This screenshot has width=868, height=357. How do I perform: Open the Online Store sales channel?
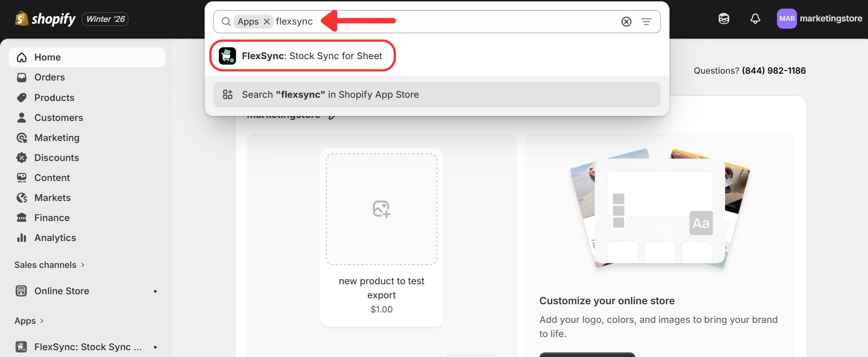61,291
